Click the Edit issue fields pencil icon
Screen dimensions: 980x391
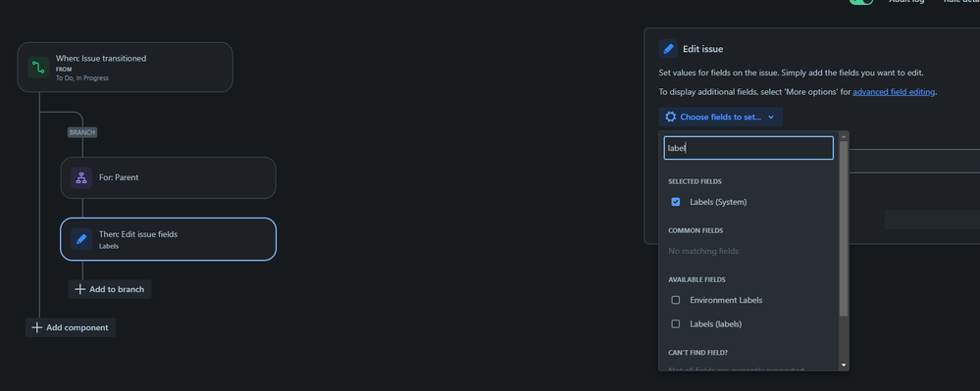81,238
